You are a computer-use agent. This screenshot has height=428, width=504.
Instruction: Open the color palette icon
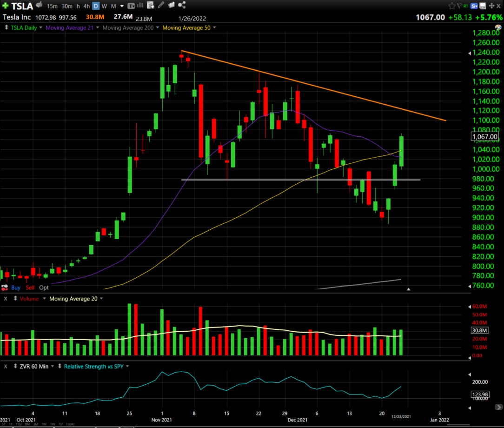(498, 27)
